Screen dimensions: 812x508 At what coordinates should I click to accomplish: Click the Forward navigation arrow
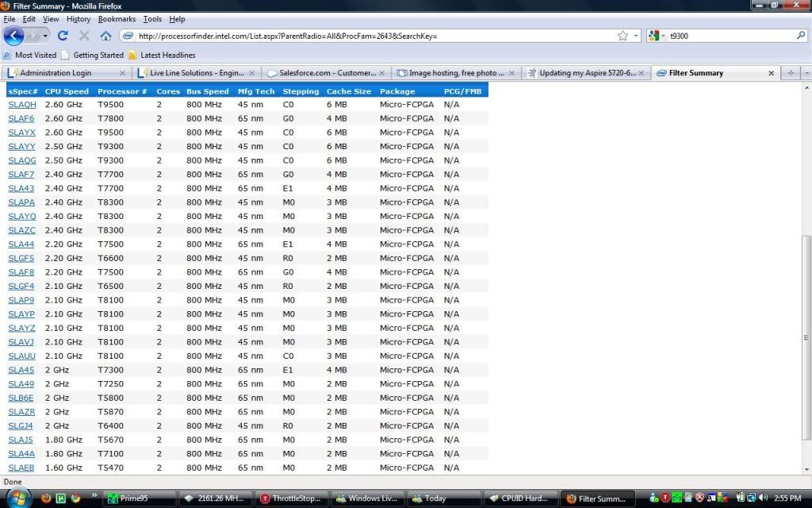pos(33,36)
